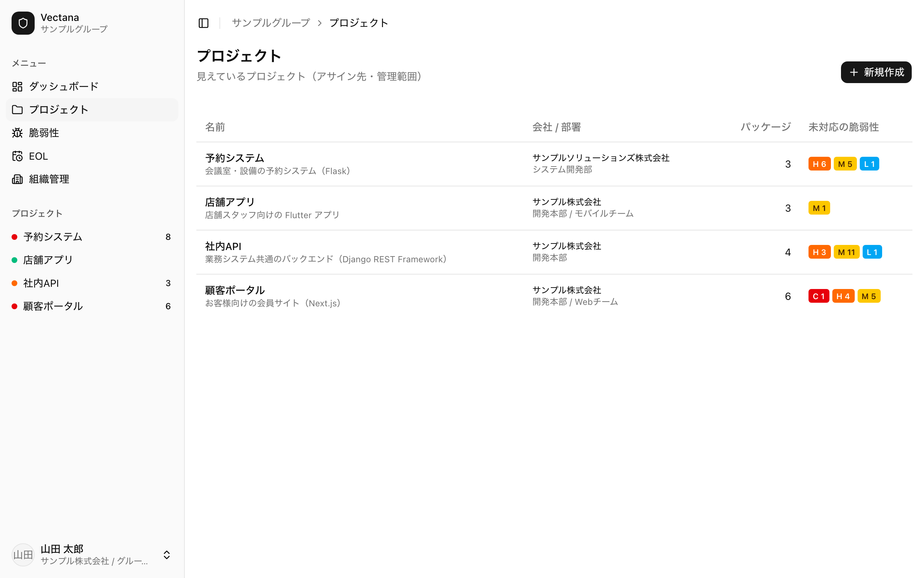The width and height of the screenshot is (924, 578).
Task: Open the EOL menu item
Action: coord(92,156)
